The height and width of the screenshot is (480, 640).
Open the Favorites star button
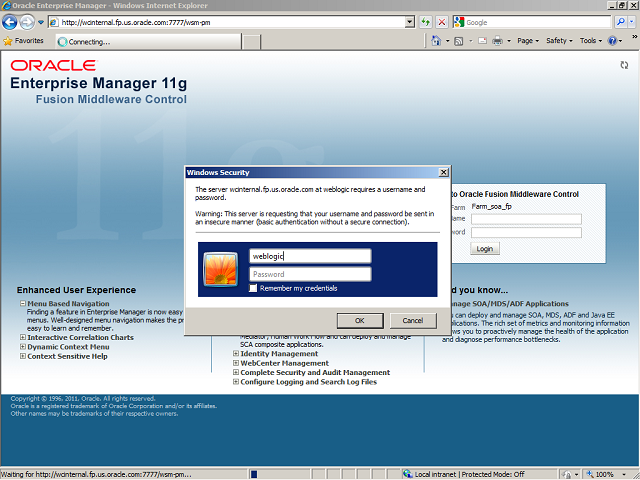tap(23, 41)
